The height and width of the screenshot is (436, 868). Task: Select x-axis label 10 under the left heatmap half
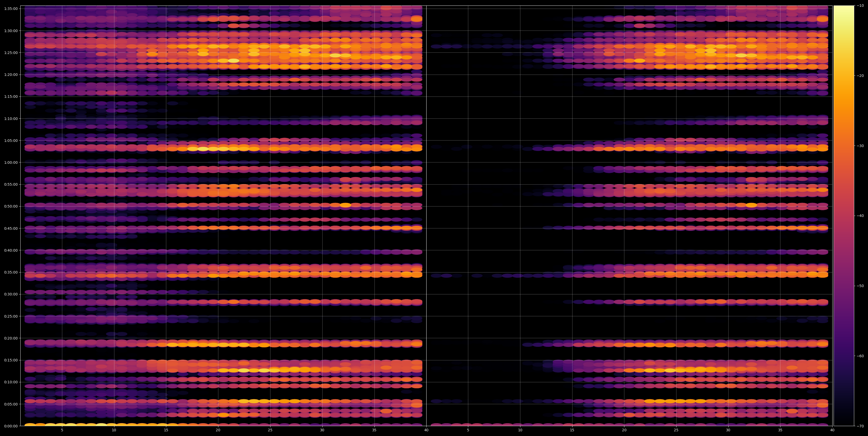pos(114,430)
